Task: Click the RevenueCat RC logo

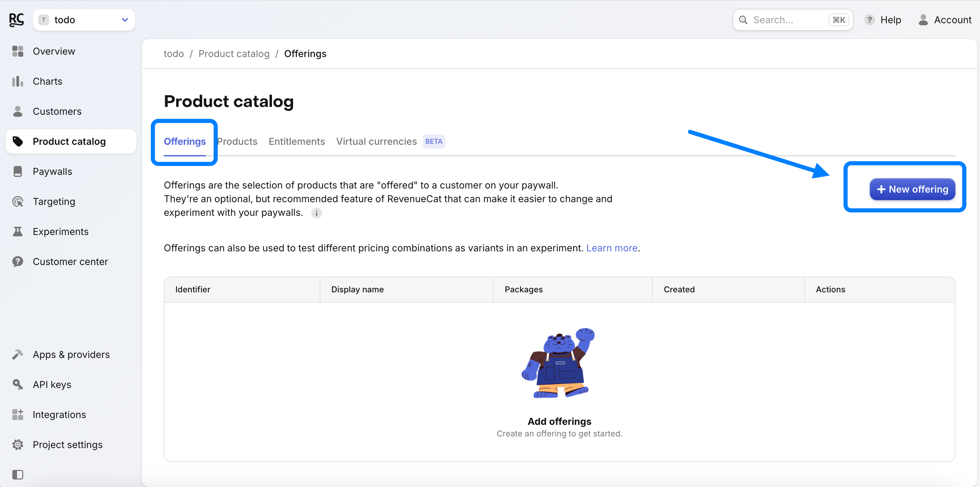Action: point(16,20)
